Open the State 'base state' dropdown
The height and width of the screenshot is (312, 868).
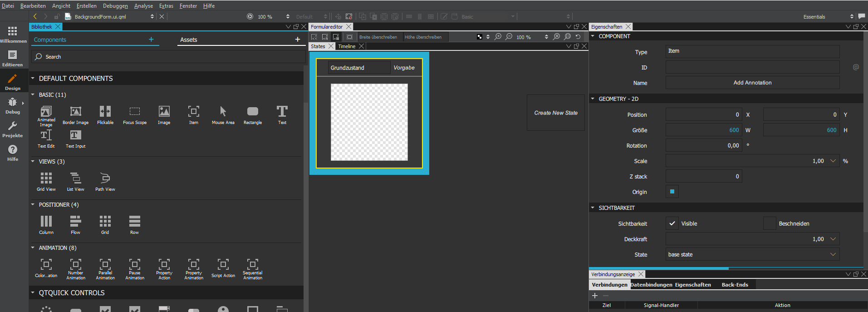752,254
